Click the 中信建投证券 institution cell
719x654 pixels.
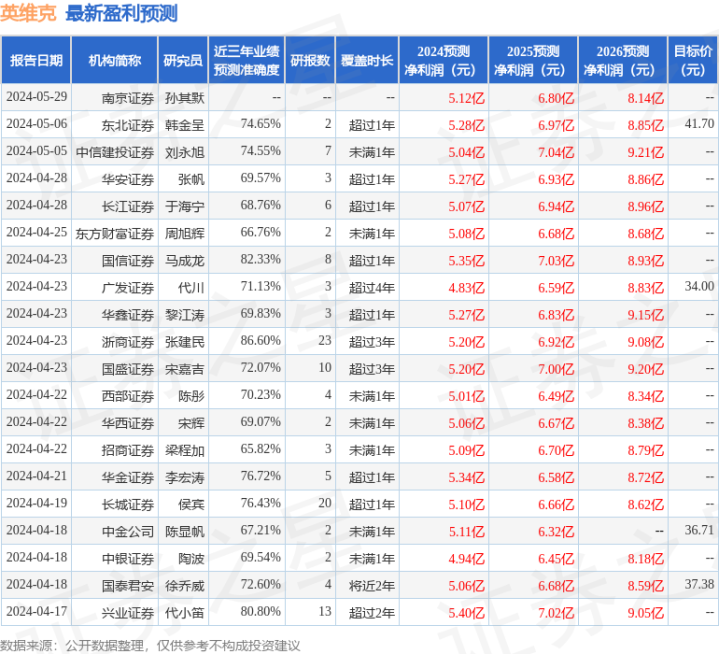tap(115, 152)
